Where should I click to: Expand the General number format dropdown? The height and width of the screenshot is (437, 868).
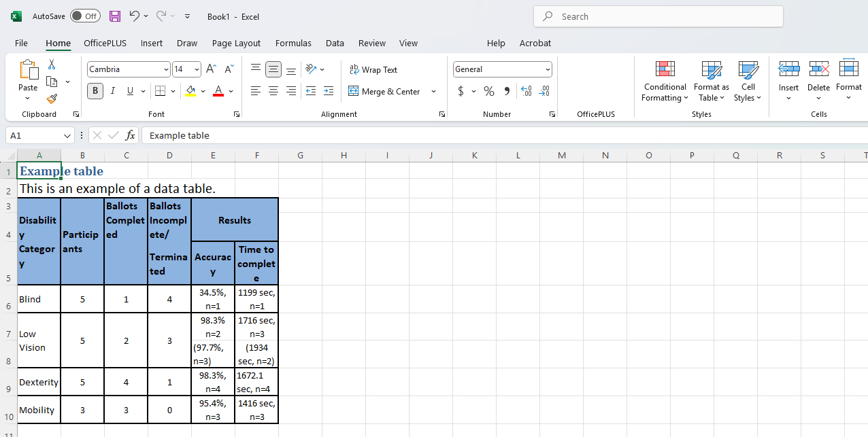coord(548,69)
